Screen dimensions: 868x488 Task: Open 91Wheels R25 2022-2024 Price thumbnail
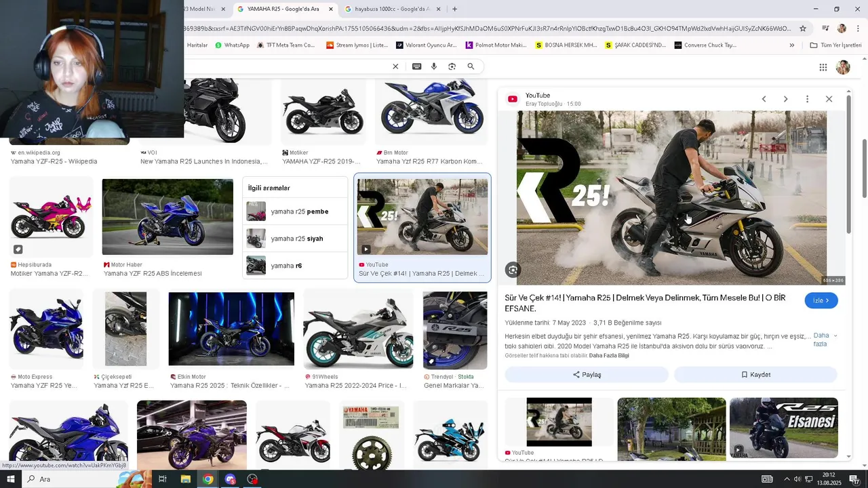[358, 329]
